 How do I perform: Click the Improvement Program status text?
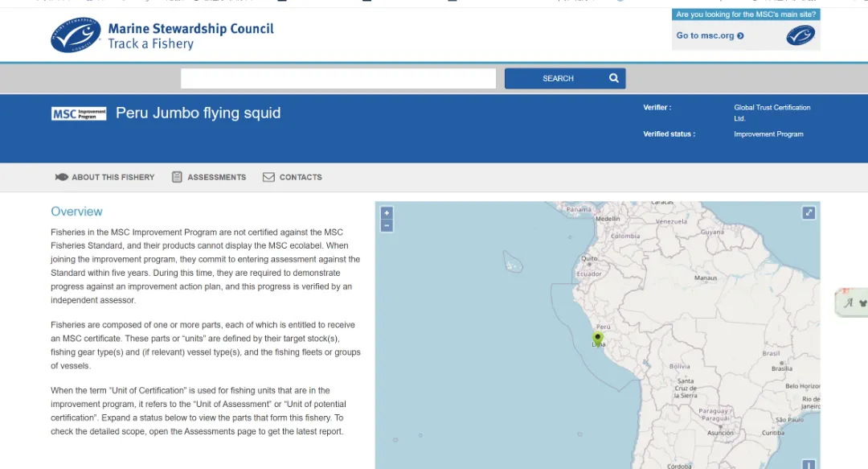[x=768, y=134]
